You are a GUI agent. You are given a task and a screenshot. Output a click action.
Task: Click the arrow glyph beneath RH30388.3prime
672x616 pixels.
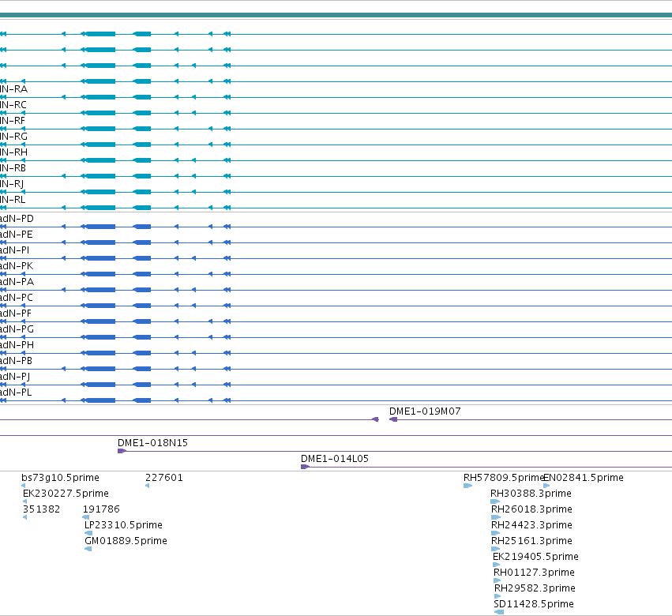(495, 501)
